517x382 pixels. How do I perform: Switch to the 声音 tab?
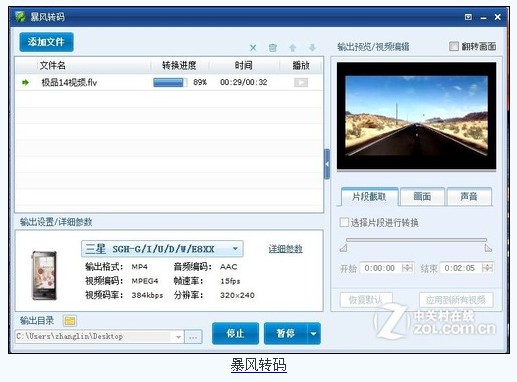(469, 197)
